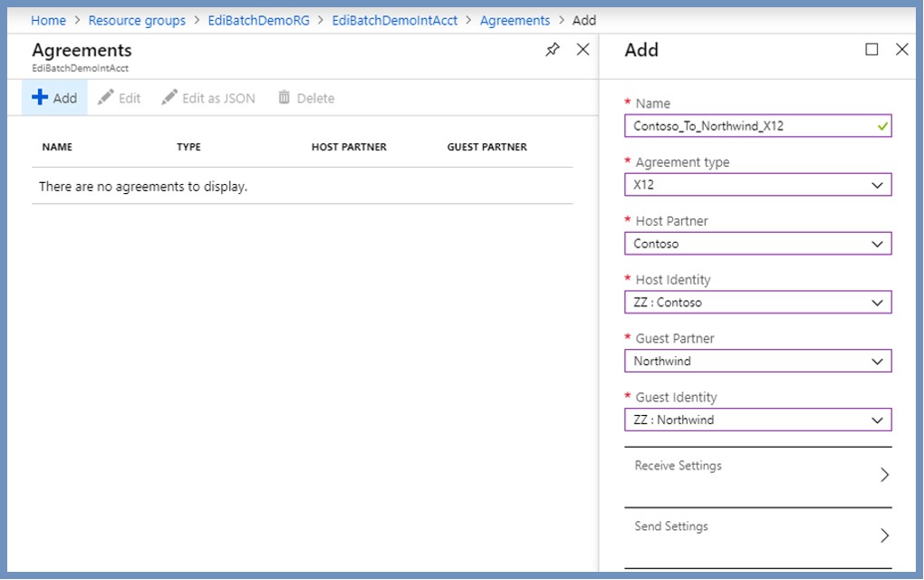The image size is (924, 580).
Task: Open Resource groups from the breadcrumb
Action: tap(137, 20)
